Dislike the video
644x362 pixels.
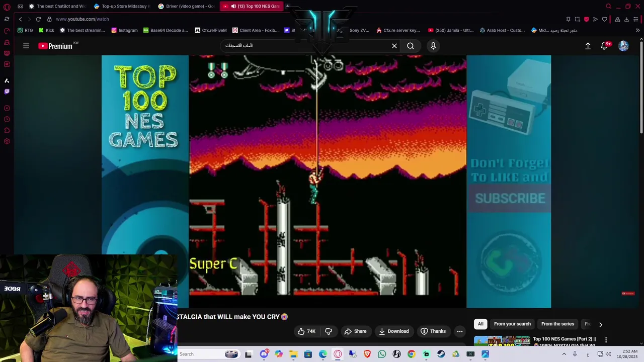(329, 331)
